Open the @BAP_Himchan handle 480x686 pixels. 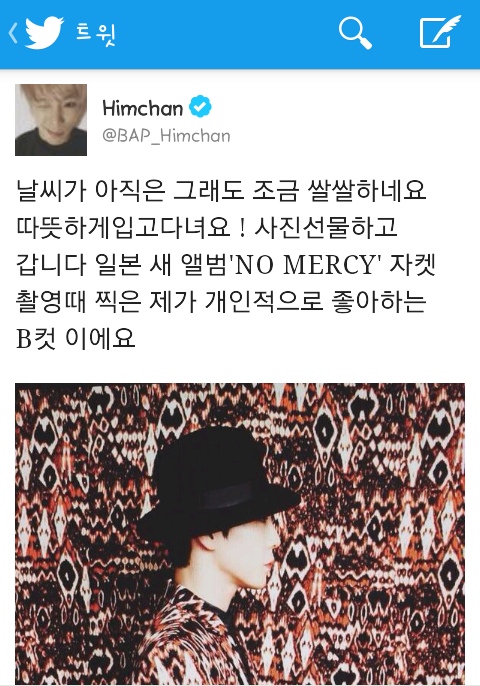tap(166, 136)
